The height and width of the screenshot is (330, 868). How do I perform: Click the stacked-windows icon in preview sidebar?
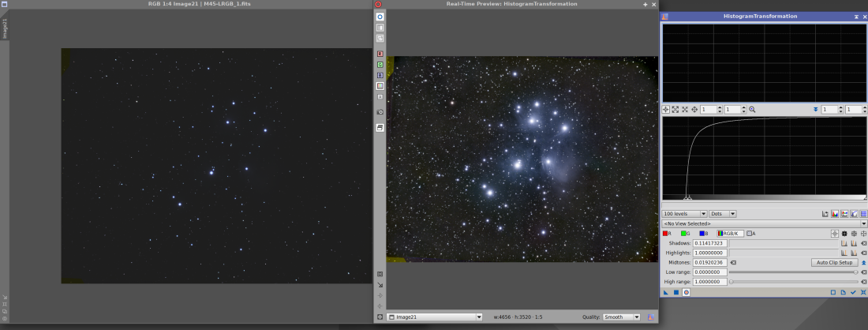[x=380, y=38]
